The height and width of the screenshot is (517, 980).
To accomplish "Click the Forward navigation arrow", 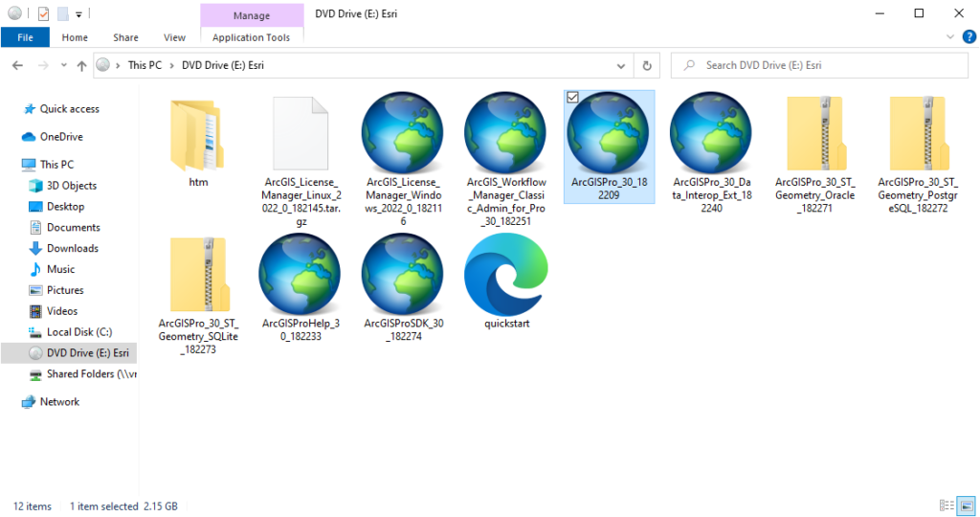I will click(42, 65).
